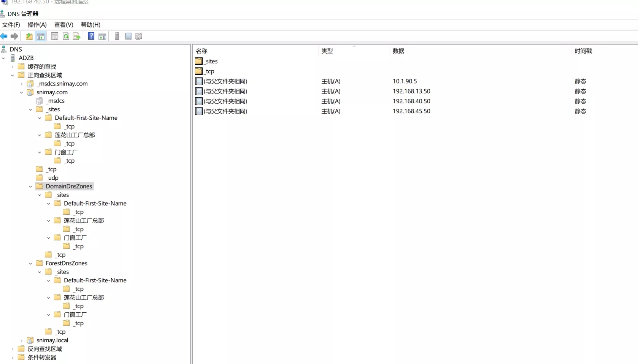This screenshot has height=364, width=638.
Task: Expand the snimay.local zone
Action: (x=22, y=340)
